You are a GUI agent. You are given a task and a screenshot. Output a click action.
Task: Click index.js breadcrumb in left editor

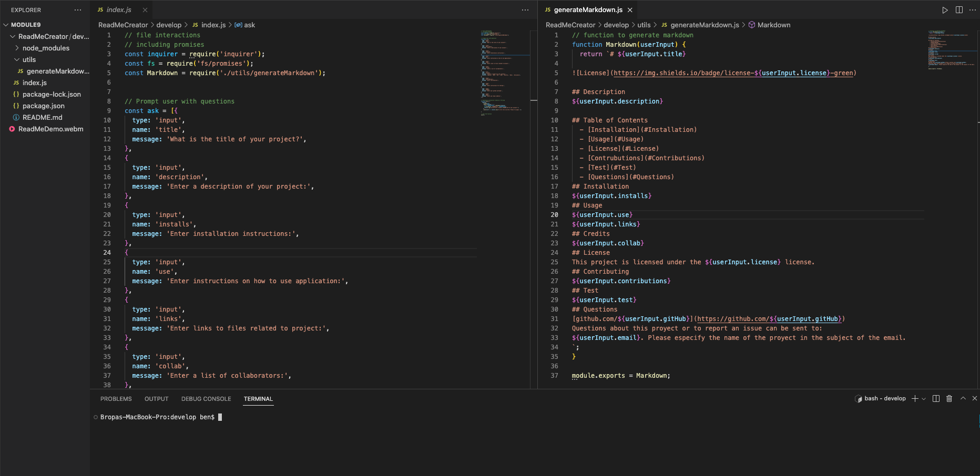coord(209,25)
